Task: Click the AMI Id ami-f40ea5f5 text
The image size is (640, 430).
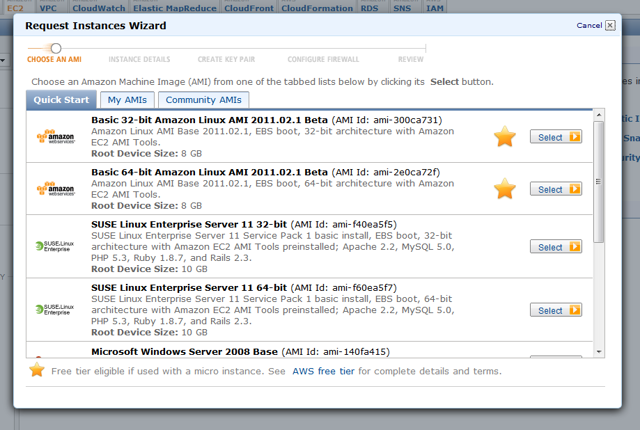Action: 344,224
